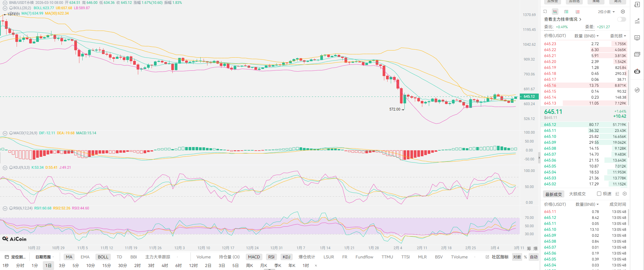
Task: Toggle the RSI indicator on the chart
Action: [271, 257]
